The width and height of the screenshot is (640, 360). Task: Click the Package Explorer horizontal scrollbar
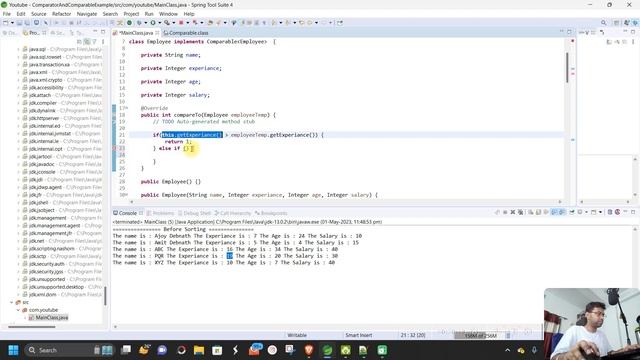[31, 327]
